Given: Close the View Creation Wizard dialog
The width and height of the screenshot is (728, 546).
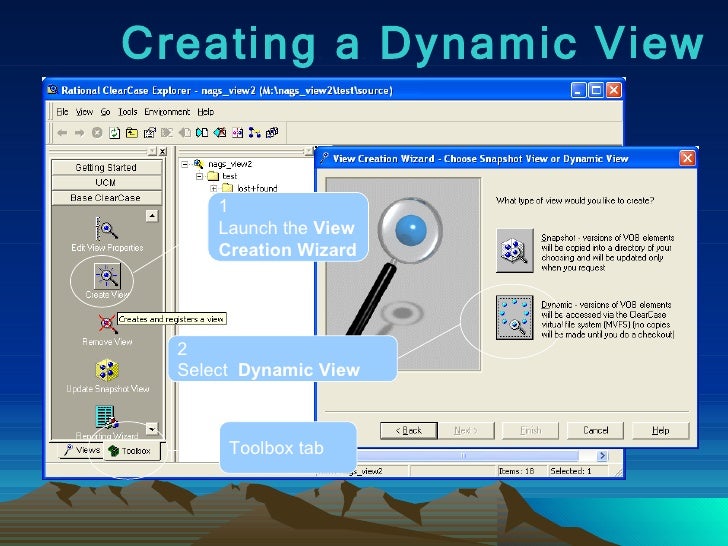Looking at the screenshot, I should point(687,158).
